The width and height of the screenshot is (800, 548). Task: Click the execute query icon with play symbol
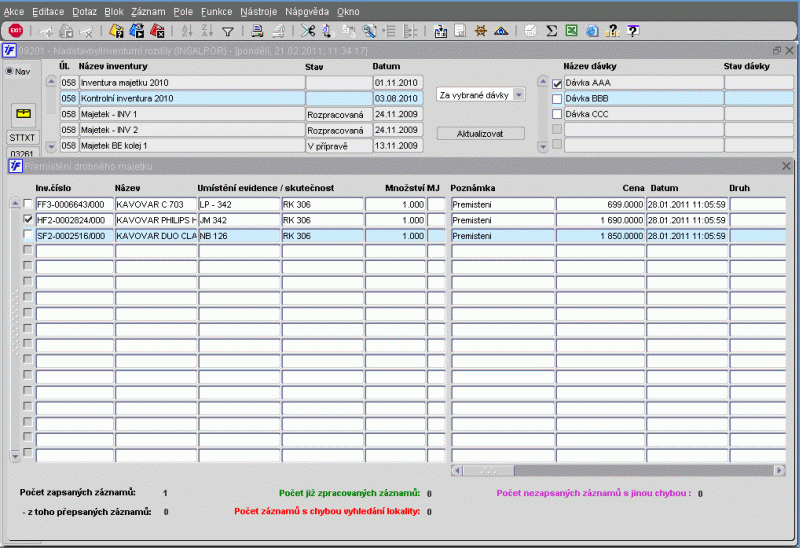pos(137,31)
